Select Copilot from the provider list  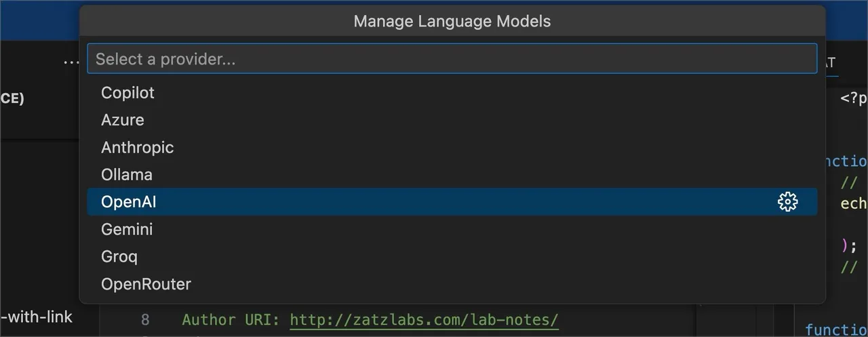tap(452, 92)
